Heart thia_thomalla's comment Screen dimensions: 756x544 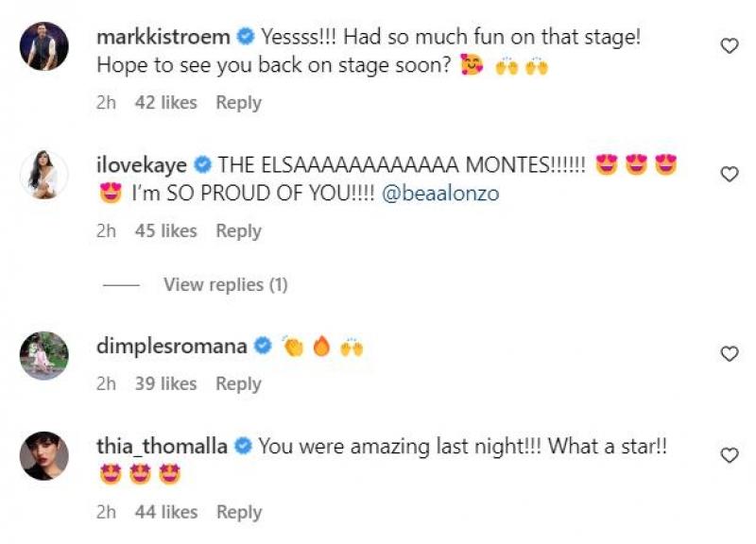coord(729,455)
